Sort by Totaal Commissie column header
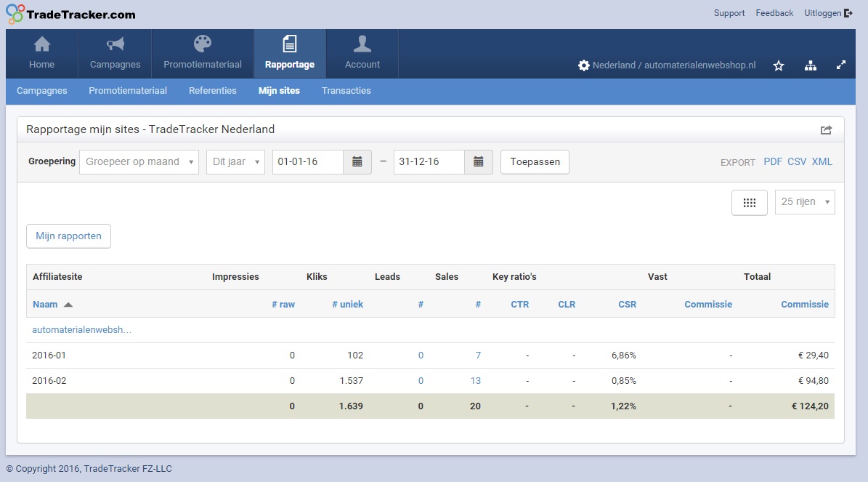The width and height of the screenshot is (868, 482). (x=805, y=305)
